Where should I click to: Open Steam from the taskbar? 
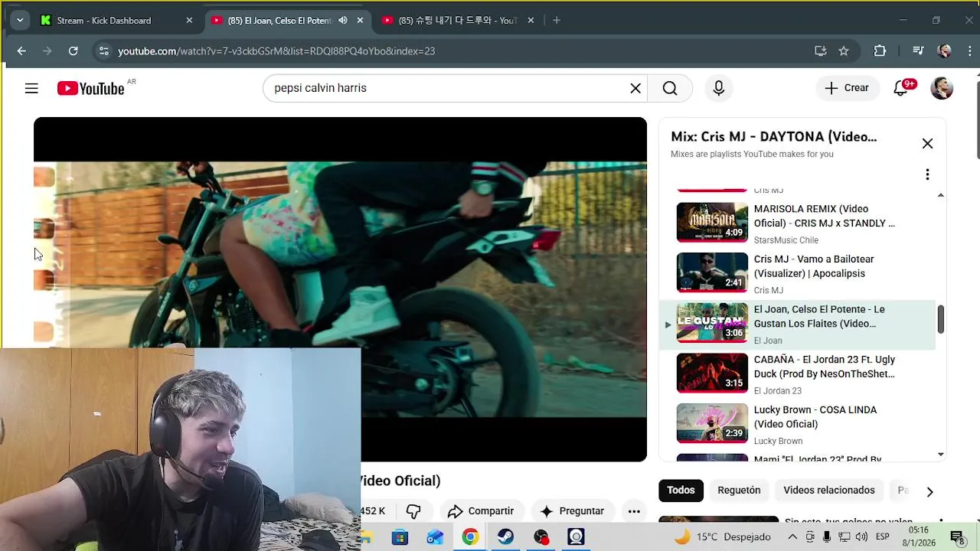pos(505,537)
